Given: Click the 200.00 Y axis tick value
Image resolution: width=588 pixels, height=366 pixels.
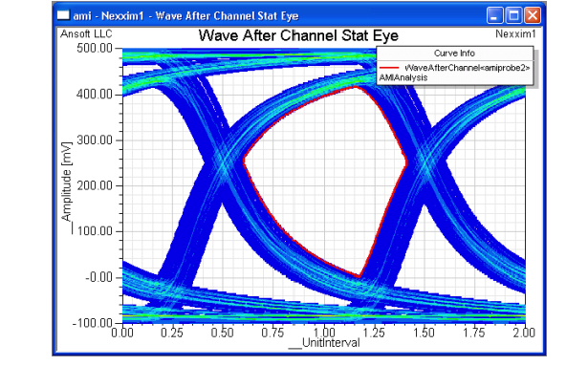Looking at the screenshot, I should coord(95,185).
